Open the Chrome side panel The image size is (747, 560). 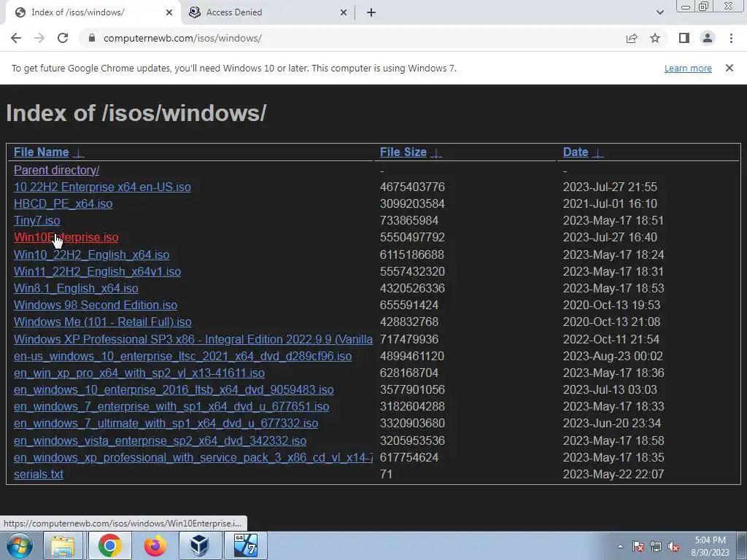684,38
